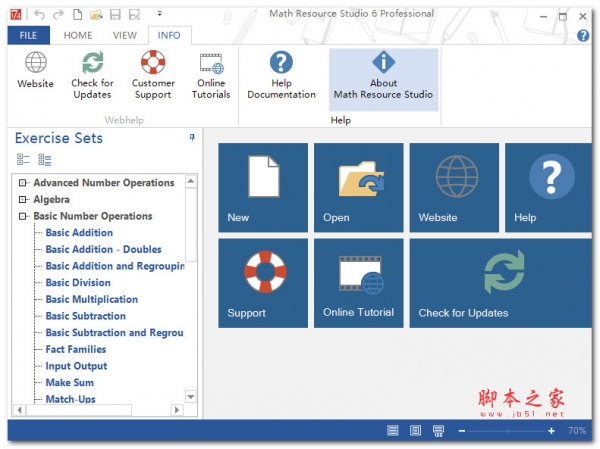
Task: Pin the Exercise Sets panel
Action: (x=192, y=137)
